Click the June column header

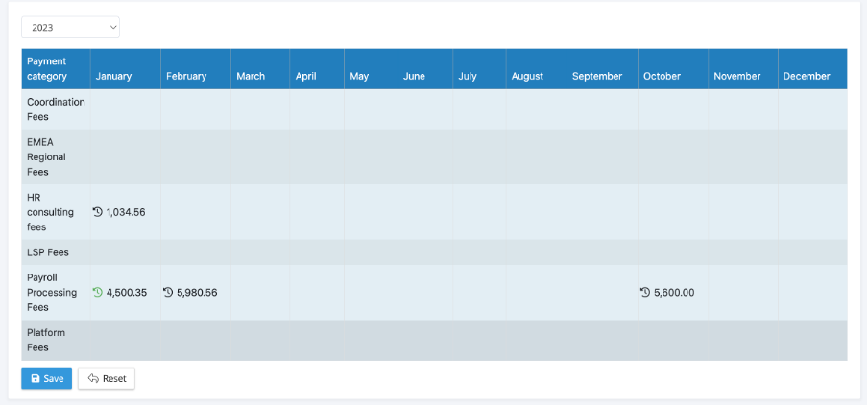pyautogui.click(x=425, y=68)
